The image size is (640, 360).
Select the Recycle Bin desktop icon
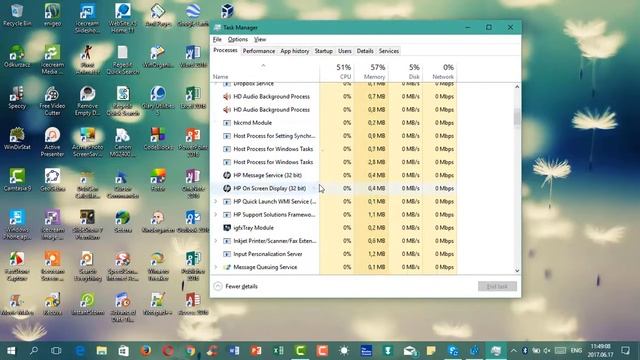click(x=17, y=14)
